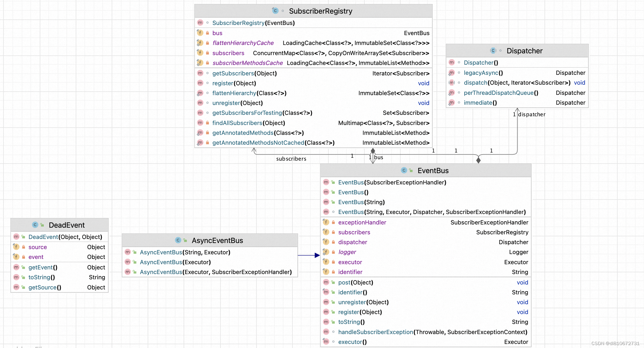
Task: Click the field icon beside flattenHierarchyCache
Action: [200, 43]
